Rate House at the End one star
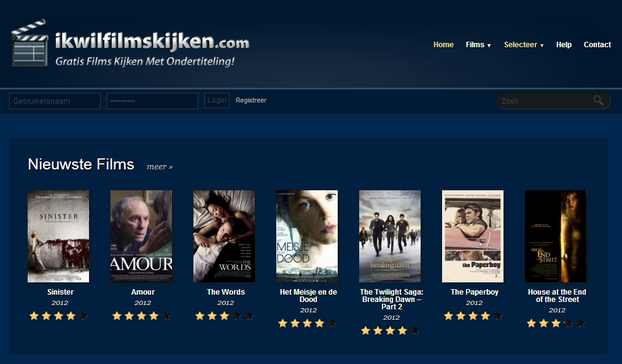 point(532,323)
